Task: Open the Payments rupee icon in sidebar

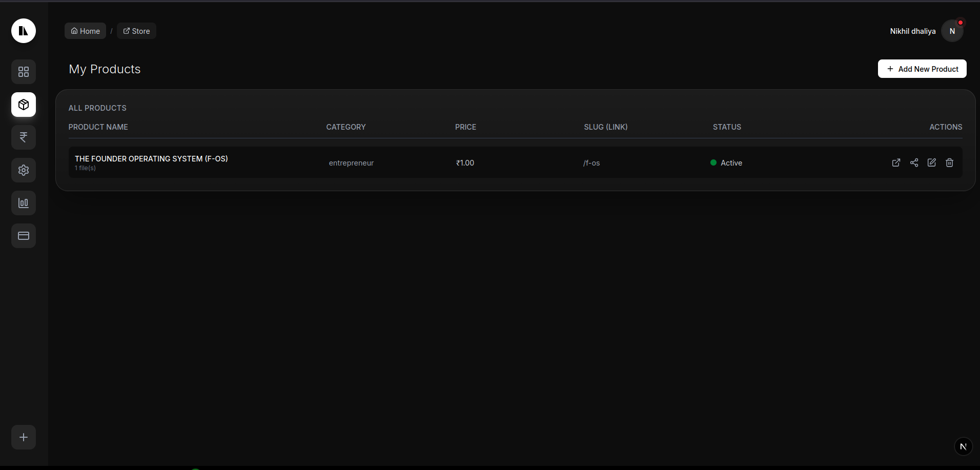Action: point(23,137)
